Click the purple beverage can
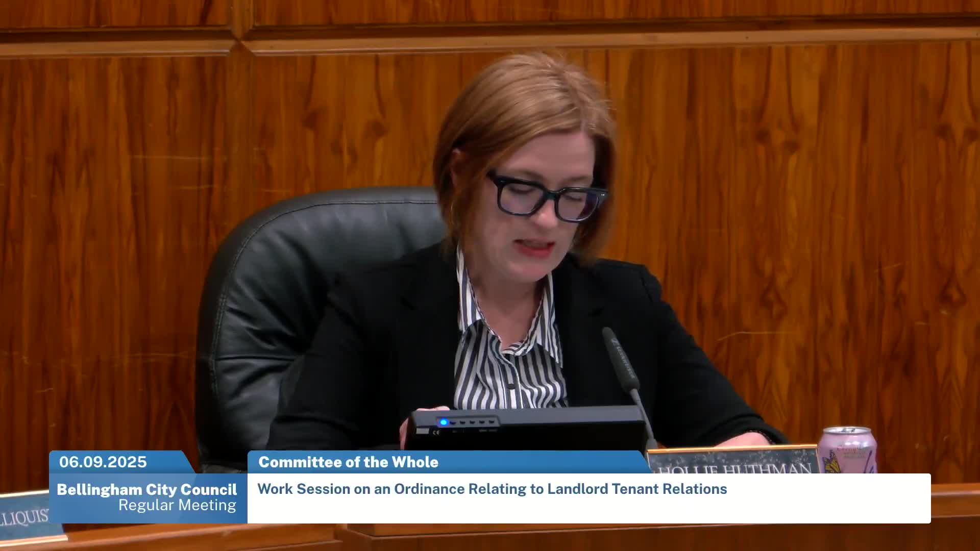This screenshot has height=551, width=980. [x=847, y=449]
